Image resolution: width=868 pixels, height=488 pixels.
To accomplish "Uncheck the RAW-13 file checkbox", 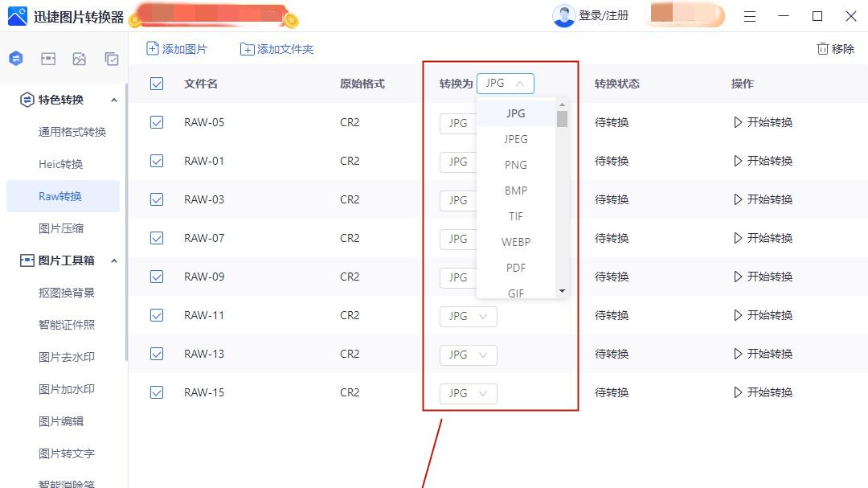I will pyautogui.click(x=157, y=354).
